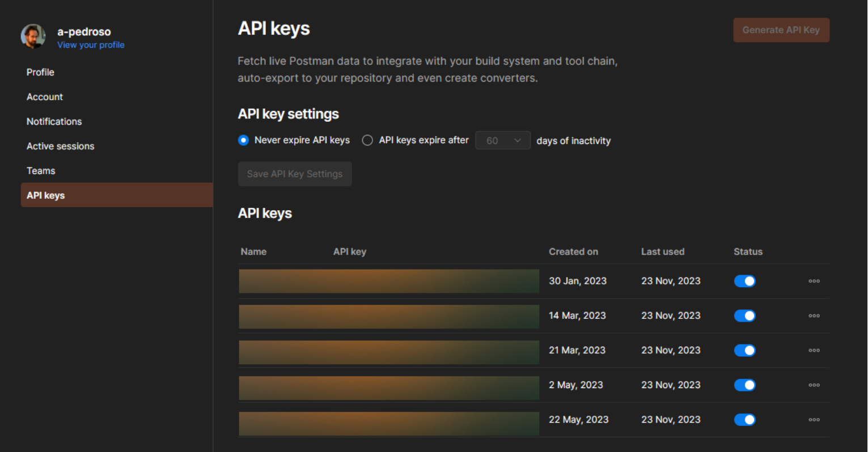Disable the status toggle for the 30 Jan key
868x452 pixels.
click(744, 281)
